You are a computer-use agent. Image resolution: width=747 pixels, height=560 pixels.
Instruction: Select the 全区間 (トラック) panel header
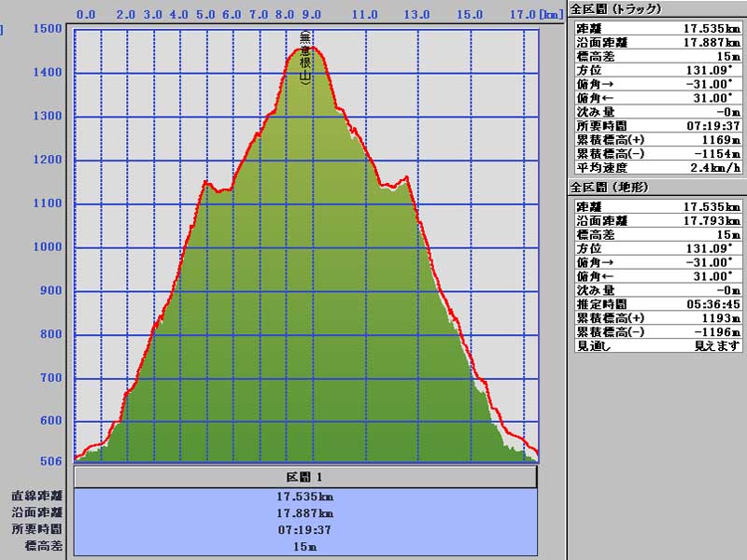(616, 8)
